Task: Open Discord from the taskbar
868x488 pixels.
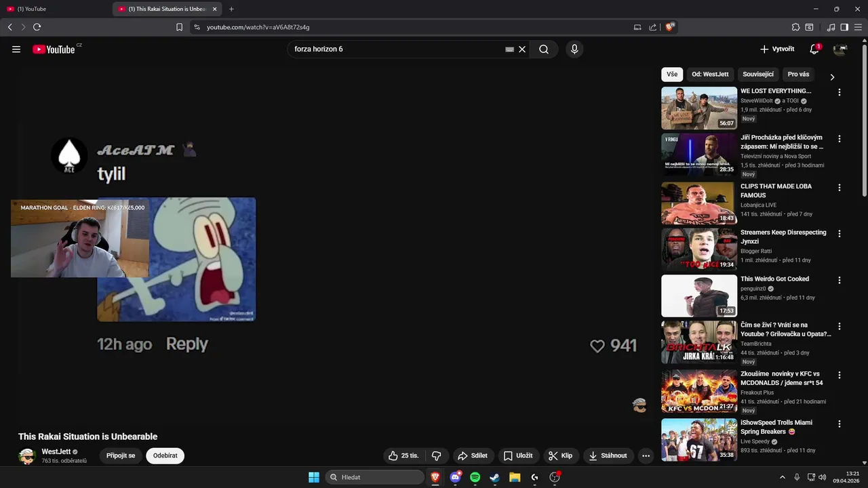Action: tap(455, 477)
